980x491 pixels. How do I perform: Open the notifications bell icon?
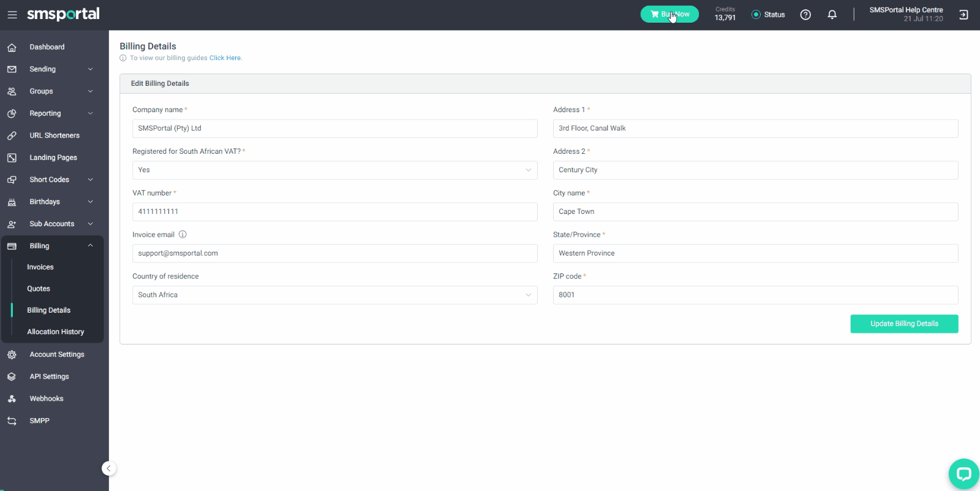[x=832, y=15]
